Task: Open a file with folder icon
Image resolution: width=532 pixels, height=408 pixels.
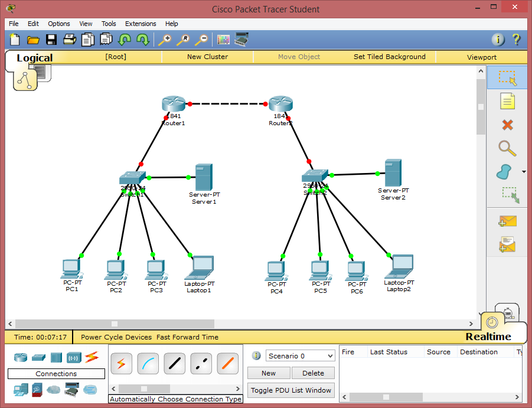Action: click(x=33, y=40)
